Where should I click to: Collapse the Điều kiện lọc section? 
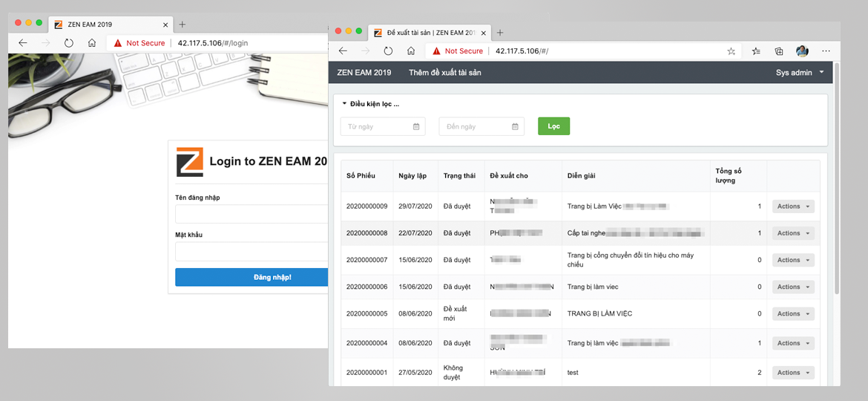[370, 103]
